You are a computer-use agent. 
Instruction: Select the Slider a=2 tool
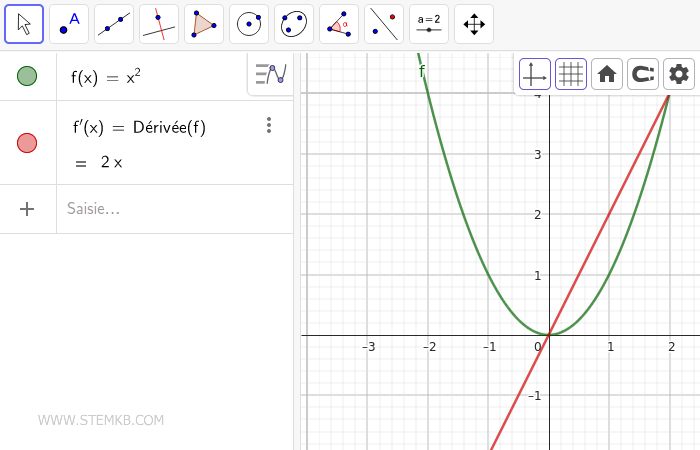429,24
